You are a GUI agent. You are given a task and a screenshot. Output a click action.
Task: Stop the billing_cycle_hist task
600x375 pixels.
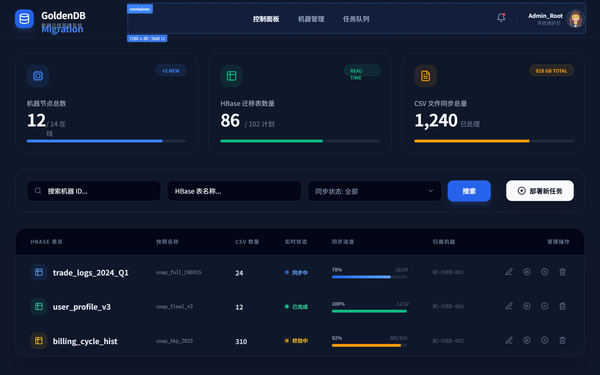point(545,340)
